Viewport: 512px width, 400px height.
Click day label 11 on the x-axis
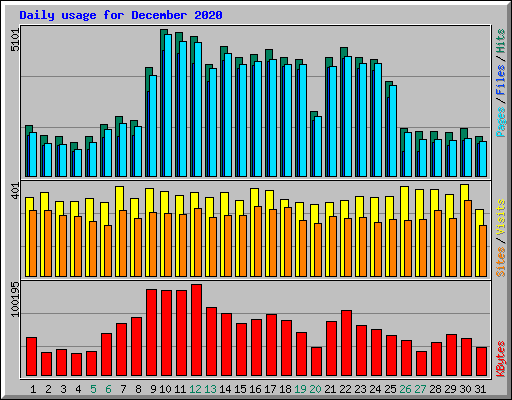tap(180, 389)
